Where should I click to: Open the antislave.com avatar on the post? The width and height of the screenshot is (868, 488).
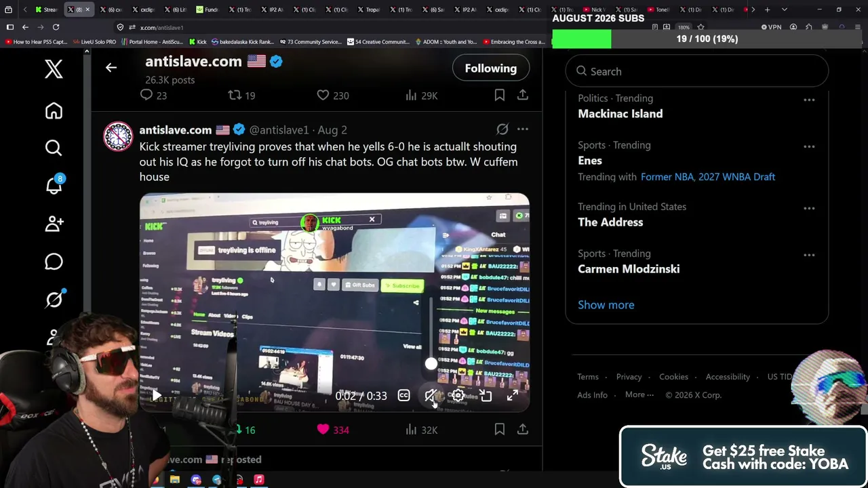click(x=118, y=136)
